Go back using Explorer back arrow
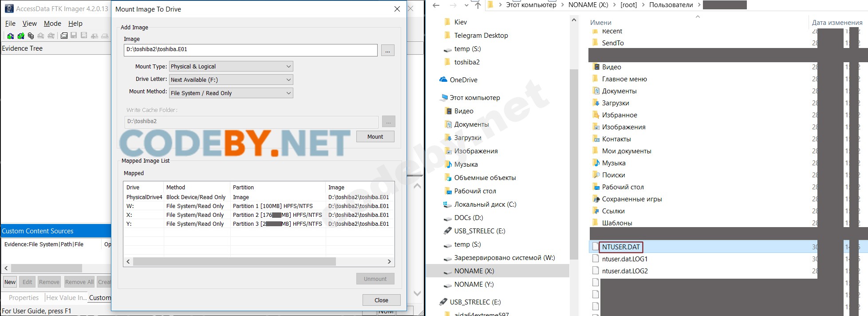Viewport: 868px width, 316px height. tap(436, 5)
